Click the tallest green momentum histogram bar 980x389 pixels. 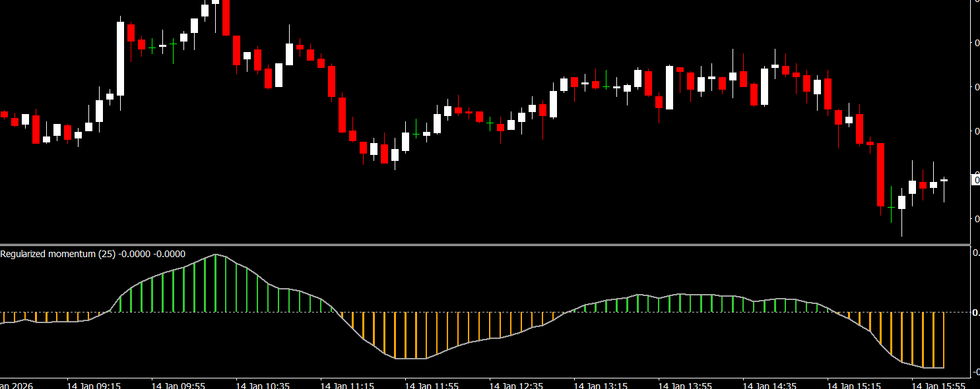(x=216, y=284)
